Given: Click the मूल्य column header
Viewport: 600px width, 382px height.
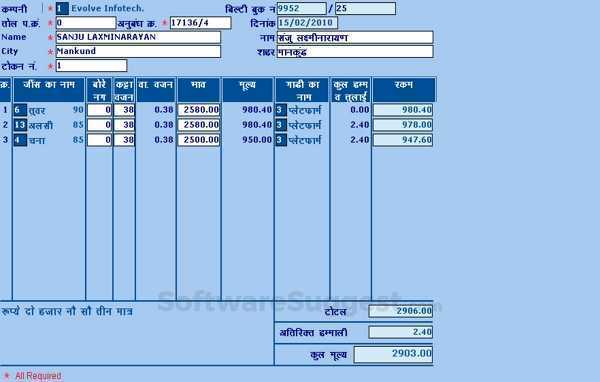Looking at the screenshot, I should pyautogui.click(x=248, y=90).
